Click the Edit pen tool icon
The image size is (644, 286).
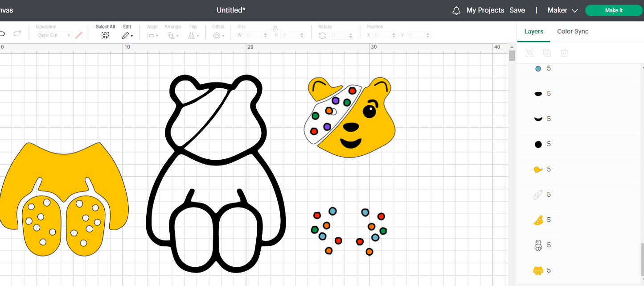click(x=126, y=35)
